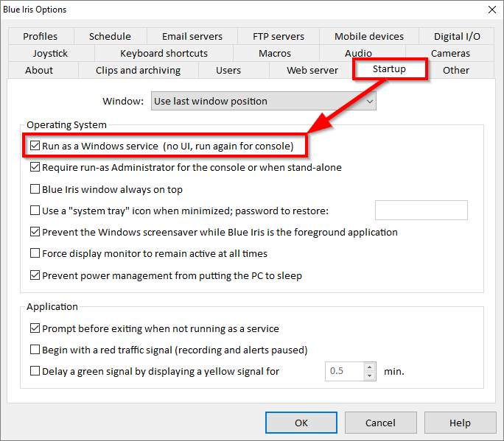Go to the Mobile devices tab

tap(368, 36)
